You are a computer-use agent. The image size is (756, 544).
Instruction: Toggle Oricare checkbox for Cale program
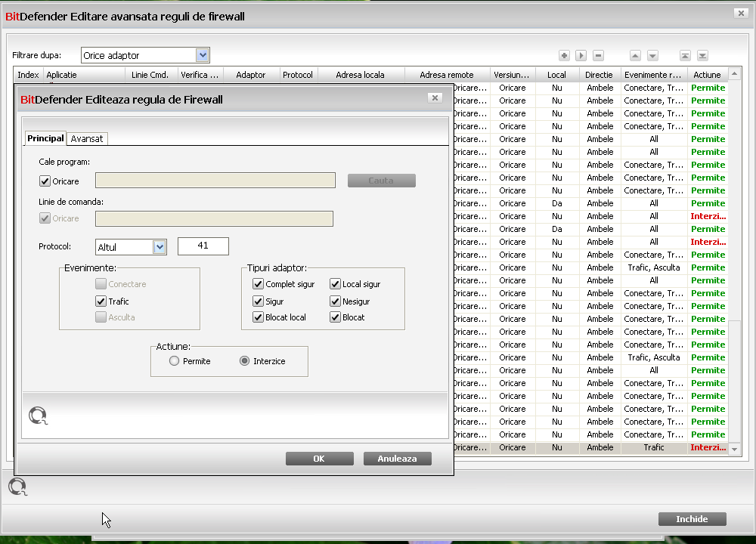pos(45,181)
